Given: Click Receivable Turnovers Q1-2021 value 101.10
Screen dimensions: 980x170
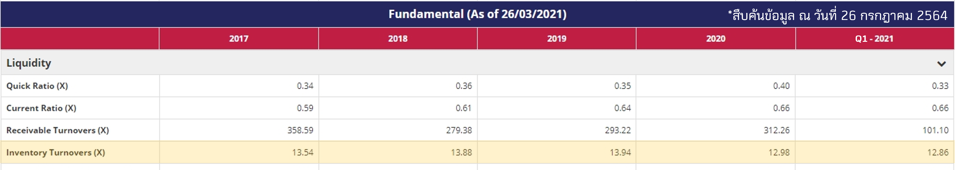Looking at the screenshot, I should pyautogui.click(x=935, y=131).
